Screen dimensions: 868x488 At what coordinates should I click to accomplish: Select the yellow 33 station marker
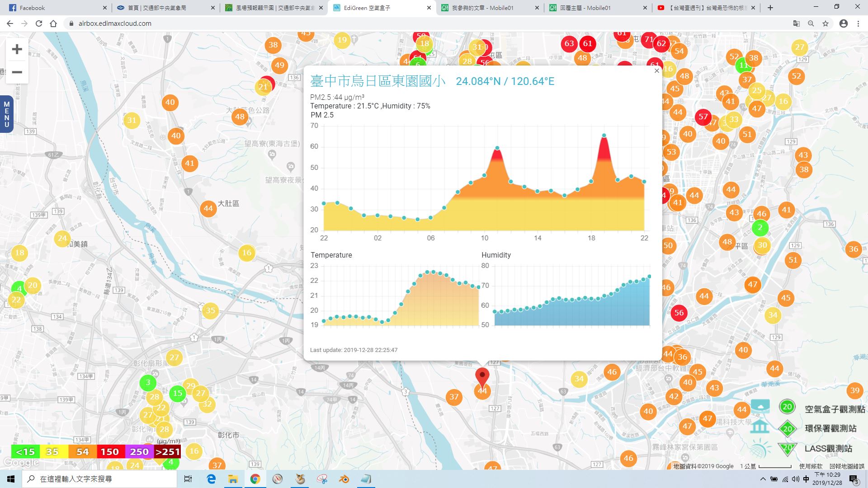click(734, 120)
